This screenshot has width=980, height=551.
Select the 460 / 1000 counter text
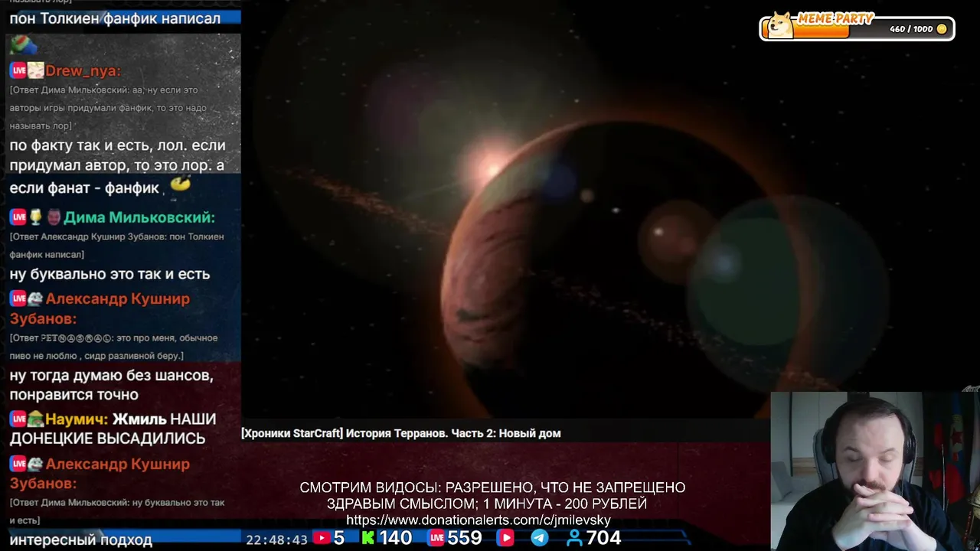[x=911, y=29]
